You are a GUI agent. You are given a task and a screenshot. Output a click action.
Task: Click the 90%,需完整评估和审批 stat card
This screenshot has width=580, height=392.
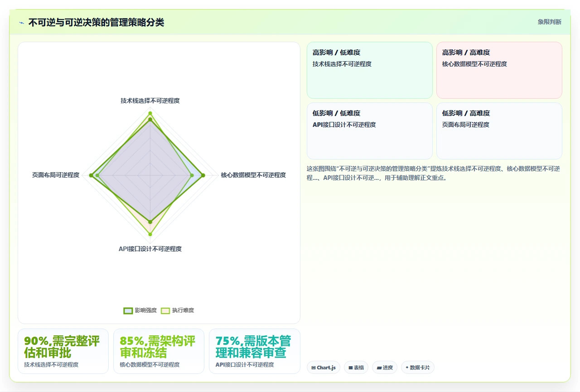pos(63,351)
